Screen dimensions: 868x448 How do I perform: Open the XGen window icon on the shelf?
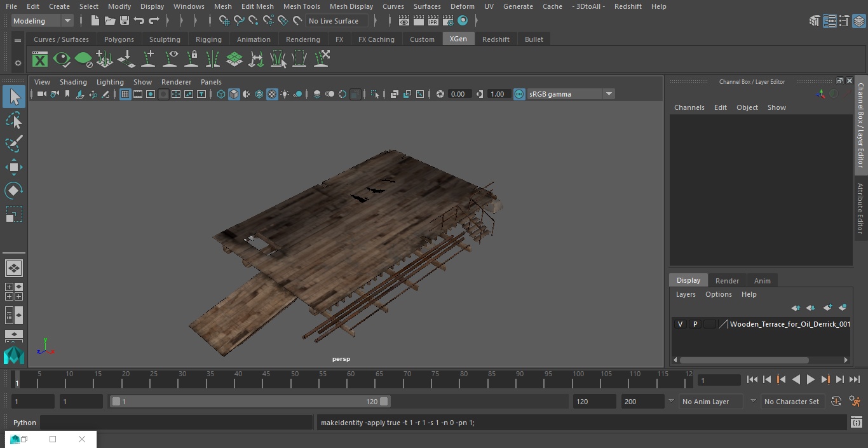pos(40,60)
